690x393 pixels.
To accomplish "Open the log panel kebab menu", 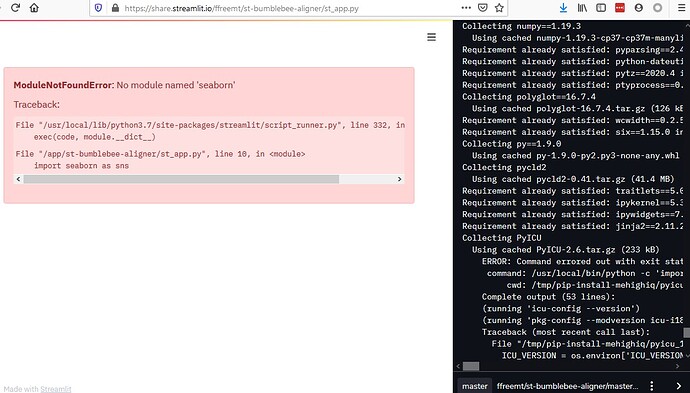I will pos(652,386).
